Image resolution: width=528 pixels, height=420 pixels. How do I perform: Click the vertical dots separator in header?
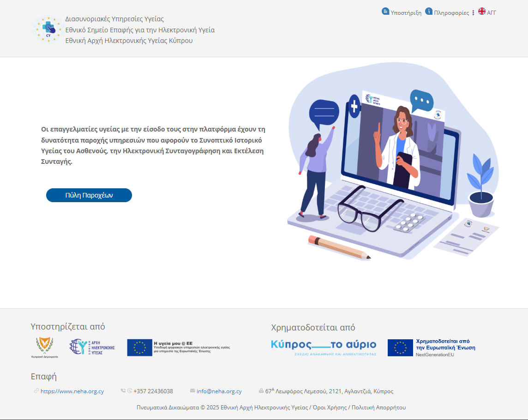473,13
